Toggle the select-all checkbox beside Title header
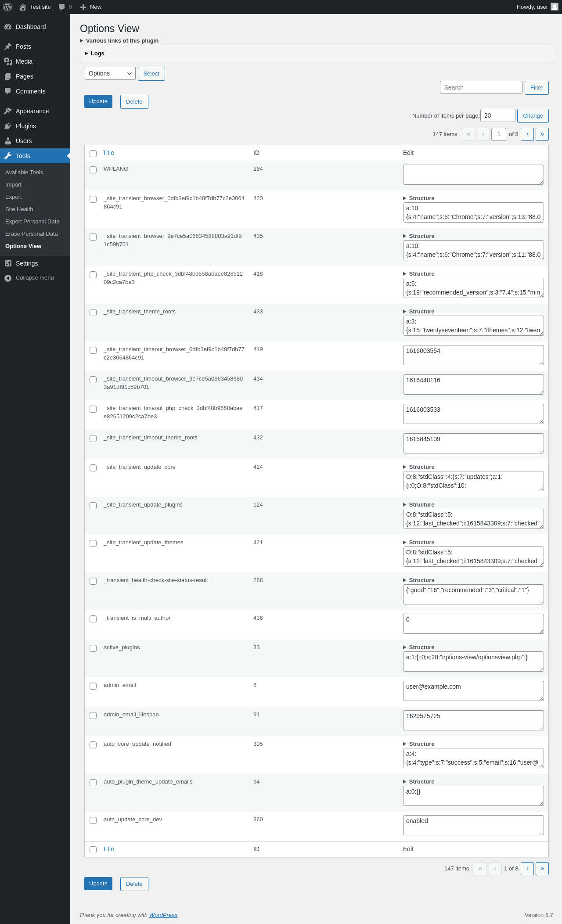 (93, 154)
